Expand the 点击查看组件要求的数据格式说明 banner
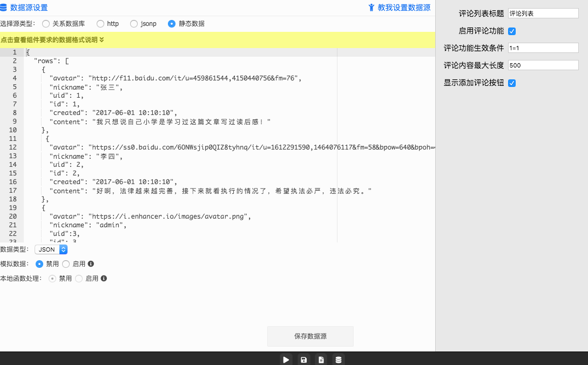Viewport: 588px width, 365px height. [x=52, y=39]
